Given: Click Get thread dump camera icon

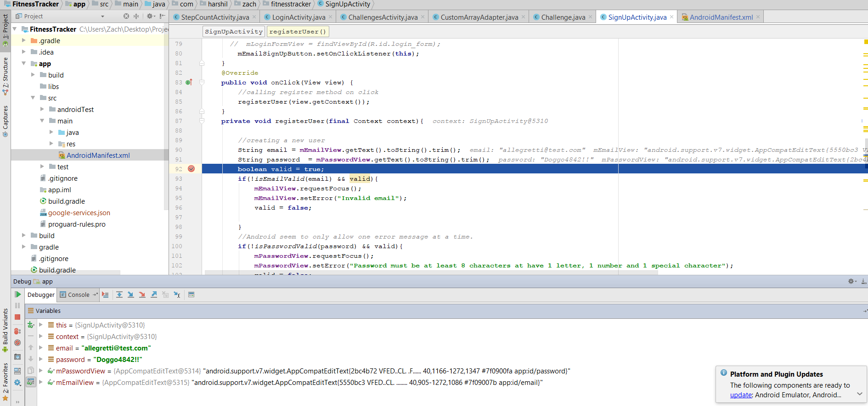Looking at the screenshot, I should (17, 357).
